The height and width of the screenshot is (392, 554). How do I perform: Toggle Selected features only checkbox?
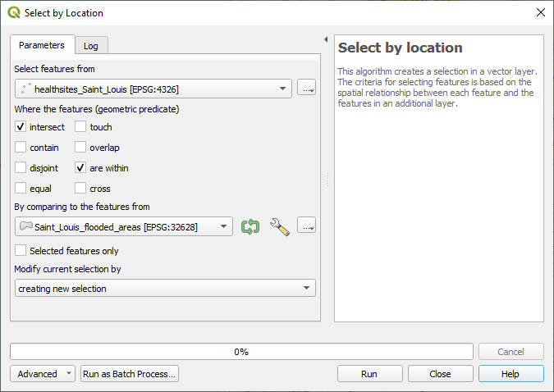tap(21, 251)
